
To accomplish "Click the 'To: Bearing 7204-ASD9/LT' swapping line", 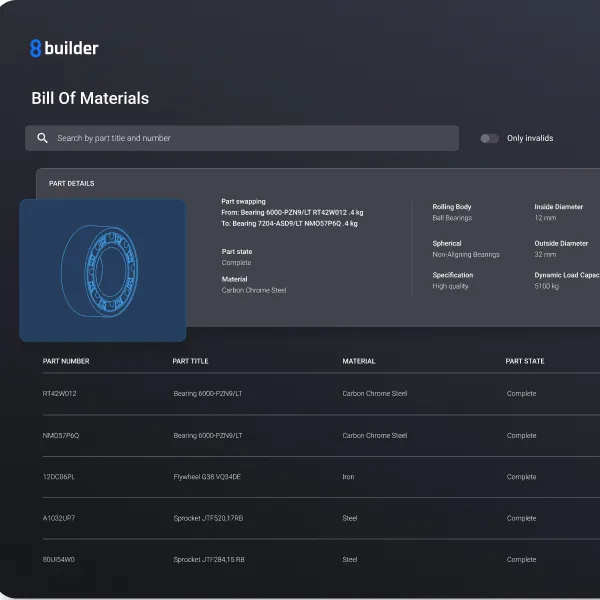I will pos(289,223).
